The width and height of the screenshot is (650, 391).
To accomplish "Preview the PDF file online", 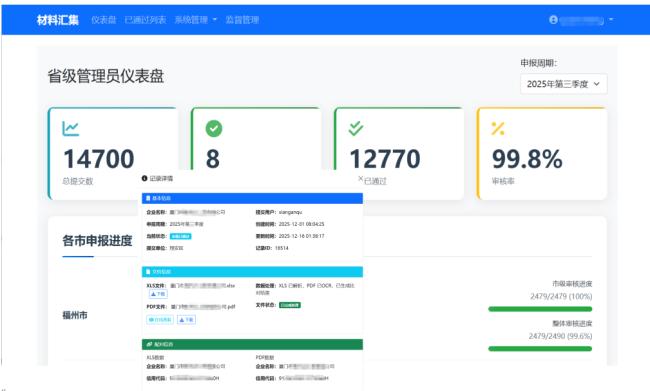I will [x=160, y=320].
